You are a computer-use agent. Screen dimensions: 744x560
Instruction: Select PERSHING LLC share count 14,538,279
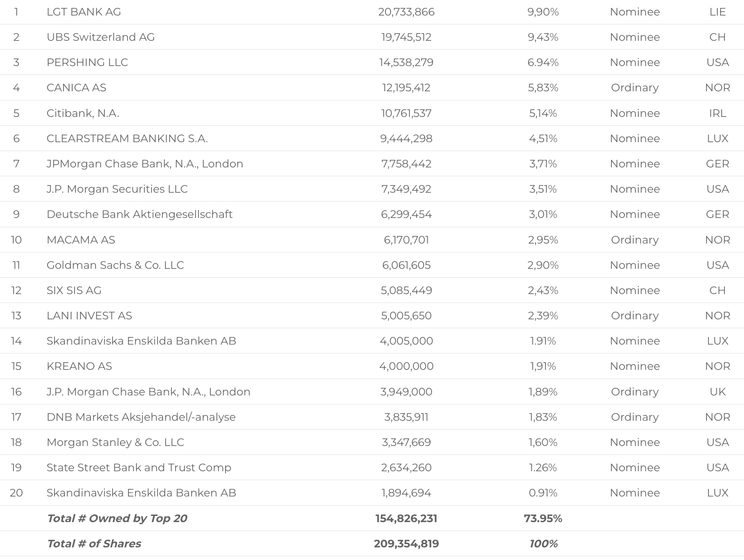[406, 62]
